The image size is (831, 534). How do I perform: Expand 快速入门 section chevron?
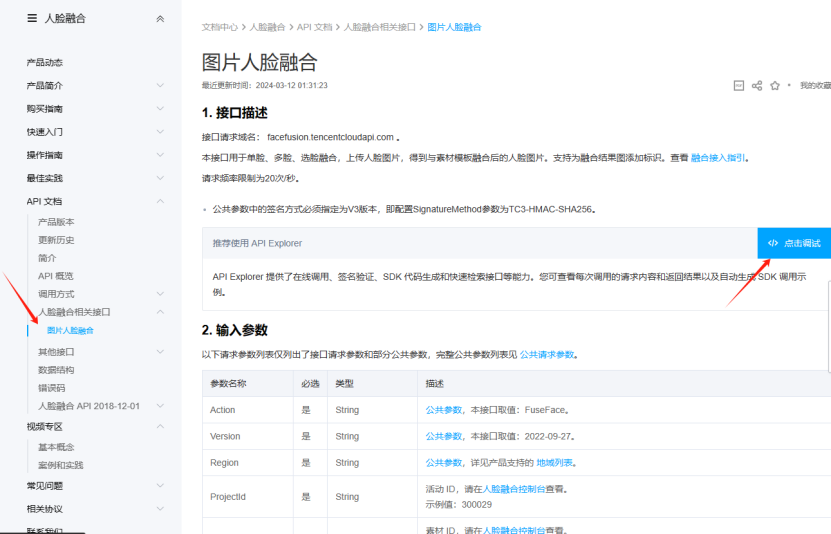[x=160, y=132]
